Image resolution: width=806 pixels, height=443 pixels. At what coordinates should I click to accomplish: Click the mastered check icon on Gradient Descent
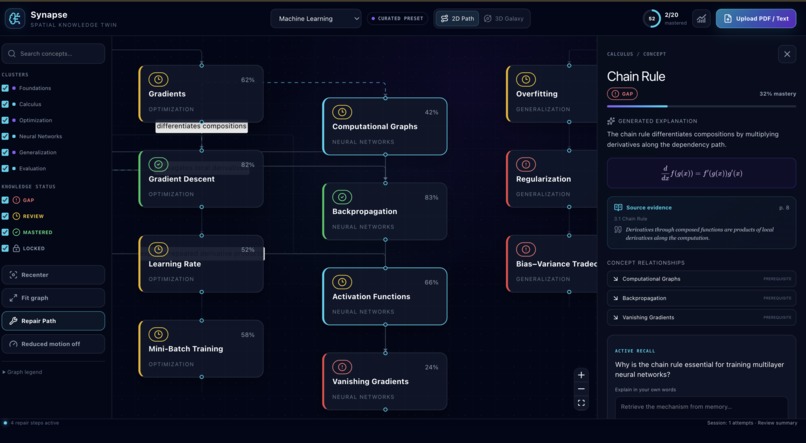158,164
